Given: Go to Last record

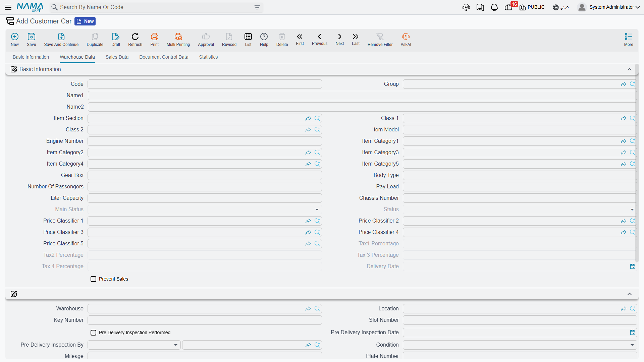Looking at the screenshot, I should click(356, 39).
